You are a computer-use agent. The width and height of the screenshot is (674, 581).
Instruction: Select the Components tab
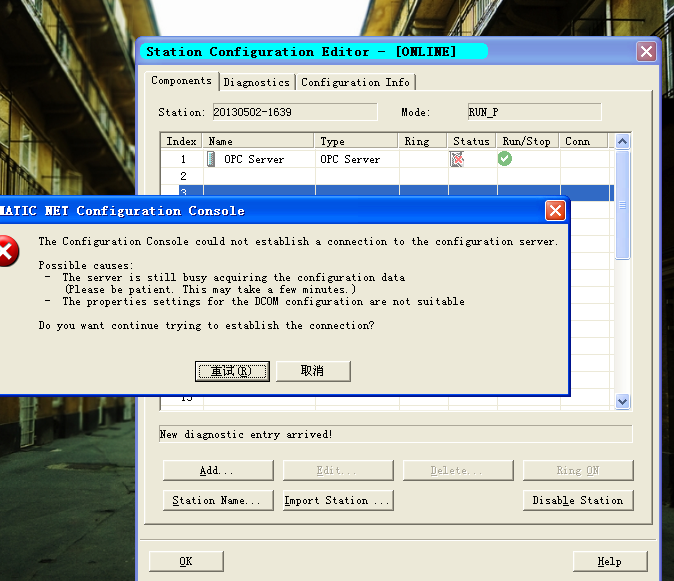click(x=181, y=81)
